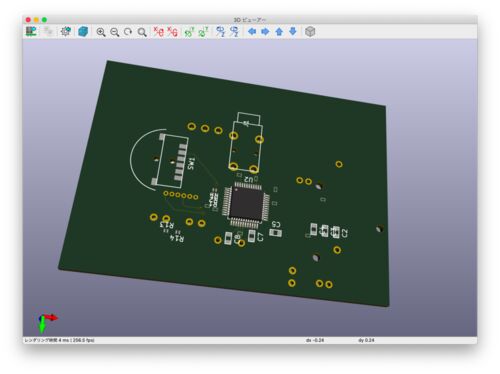Rotate Z counterclockwise blue icon
The image size is (500, 374).
(x=234, y=32)
